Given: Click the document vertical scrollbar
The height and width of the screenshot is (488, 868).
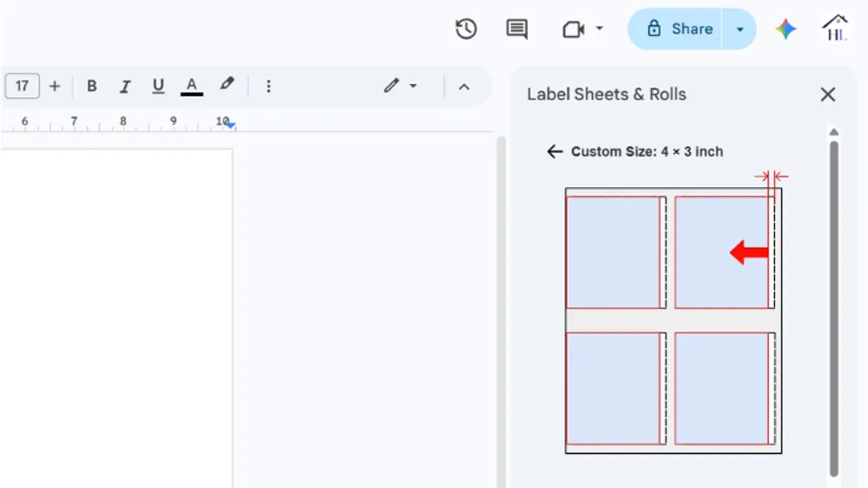Looking at the screenshot, I should coord(501,312).
